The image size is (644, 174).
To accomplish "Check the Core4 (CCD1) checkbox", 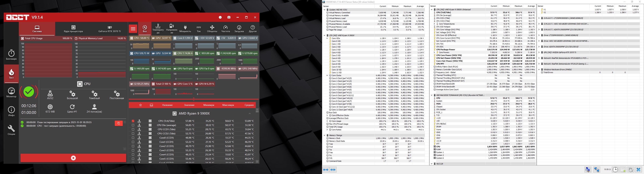I will pos(133,155).
